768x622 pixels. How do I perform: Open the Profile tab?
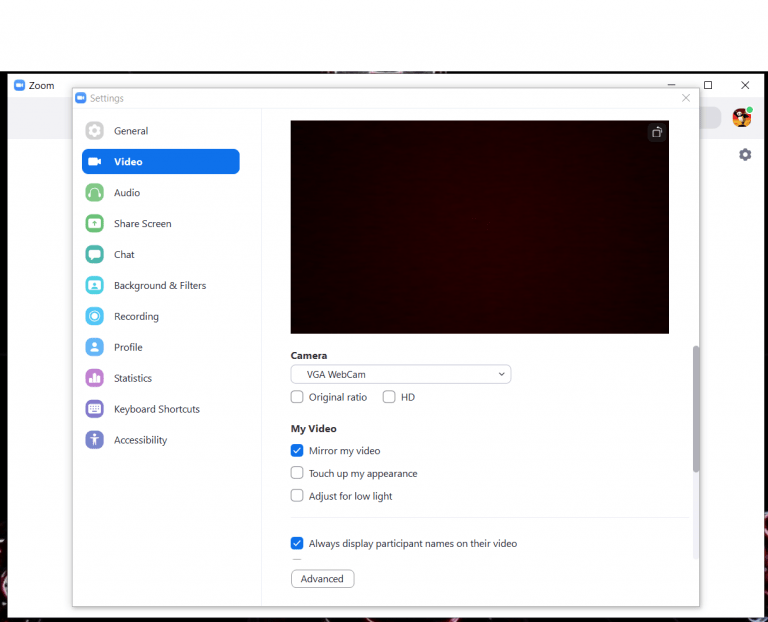tap(161, 347)
